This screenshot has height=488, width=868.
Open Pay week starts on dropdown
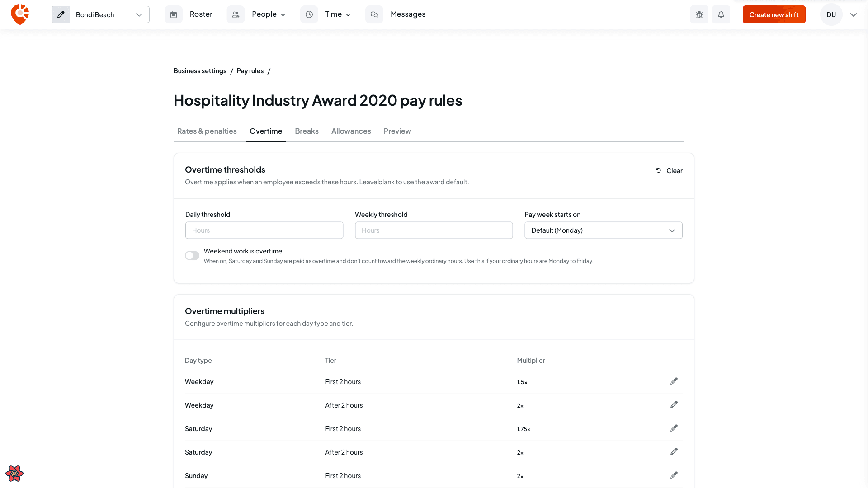point(604,230)
